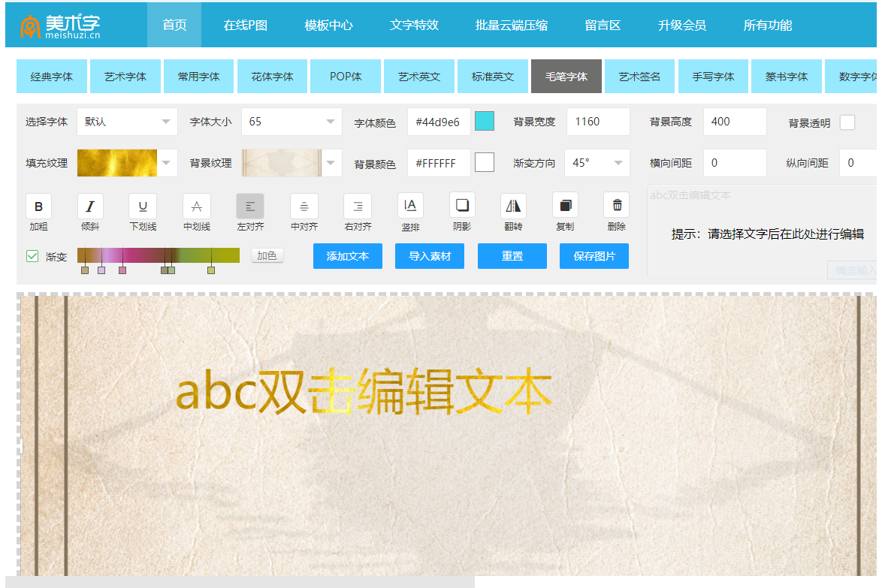Apply italic with the 倾斜 icon

tap(90, 207)
